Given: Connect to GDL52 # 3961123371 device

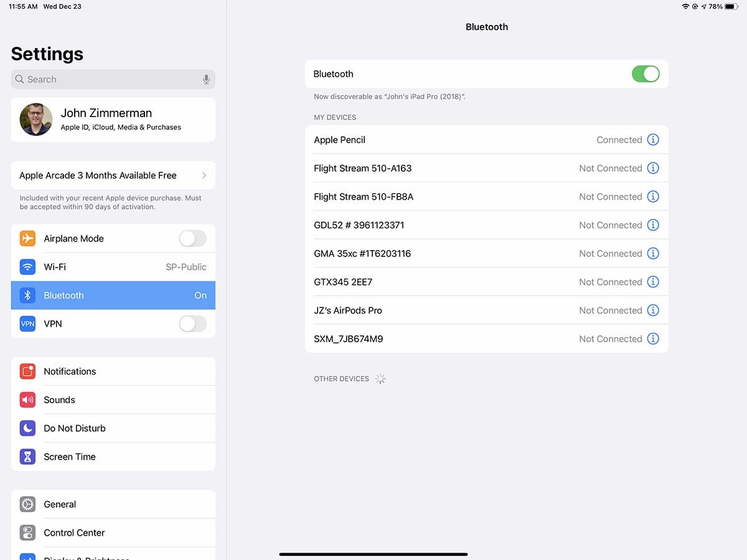Looking at the screenshot, I should (x=436, y=225).
